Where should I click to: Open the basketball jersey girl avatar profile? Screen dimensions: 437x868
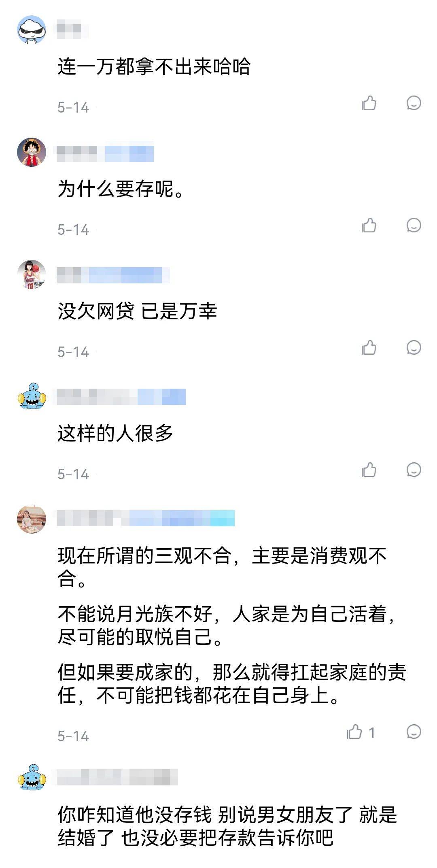[32, 274]
